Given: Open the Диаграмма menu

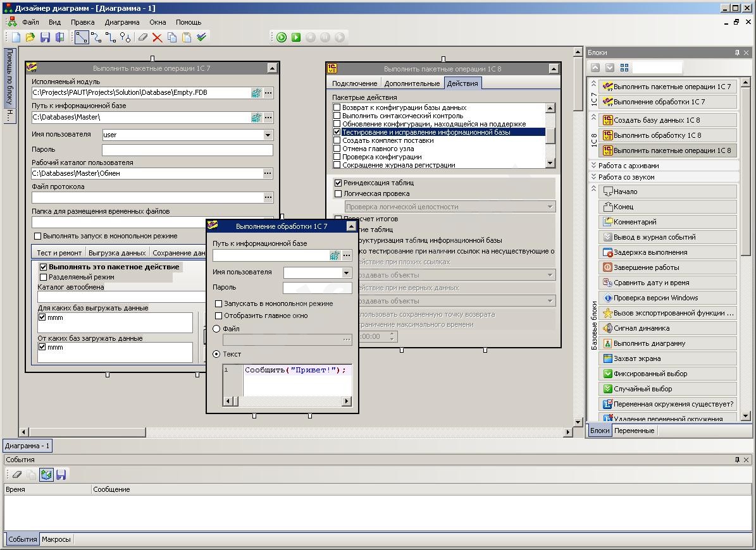Looking at the screenshot, I should (x=121, y=22).
